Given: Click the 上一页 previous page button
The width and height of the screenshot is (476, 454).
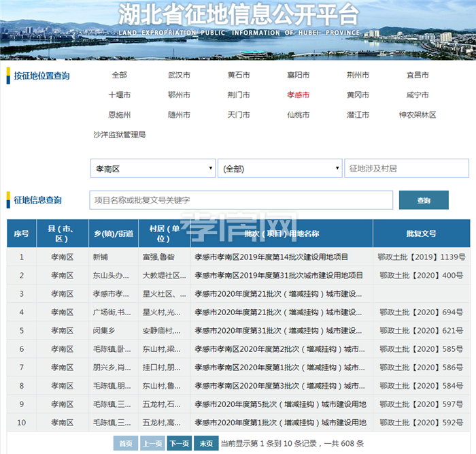Looking at the screenshot, I should point(152,443).
